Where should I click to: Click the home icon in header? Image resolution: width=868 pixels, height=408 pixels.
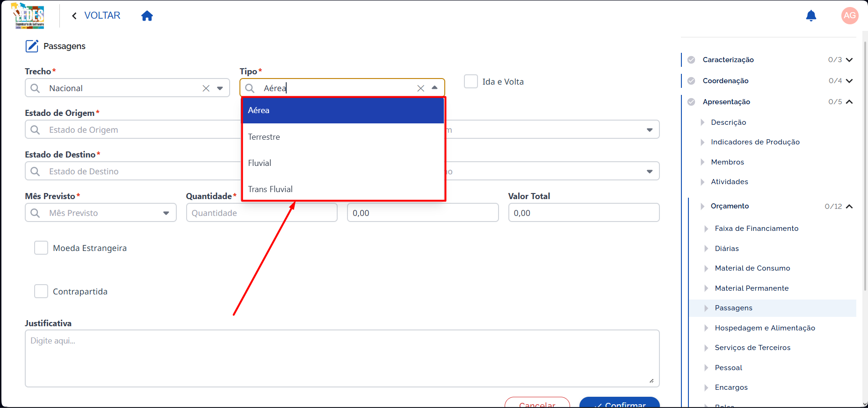[147, 16]
